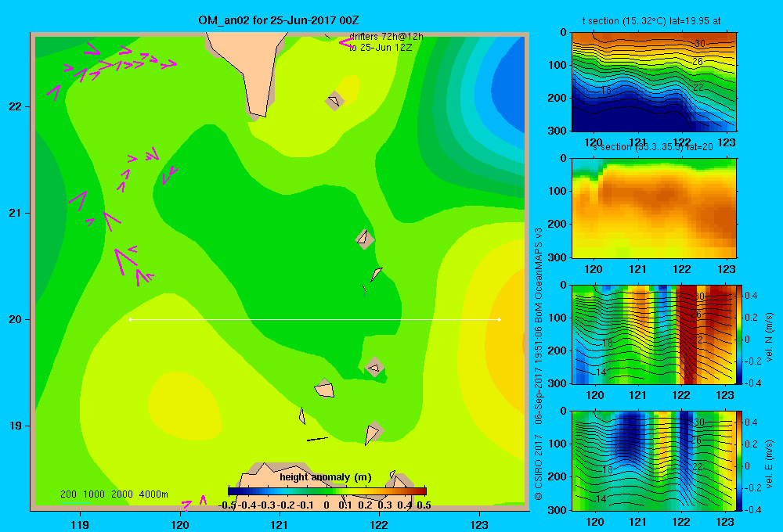Viewport: 783px width, 532px height.
Task: Open the temperature section plot panel
Action: [x=654, y=82]
